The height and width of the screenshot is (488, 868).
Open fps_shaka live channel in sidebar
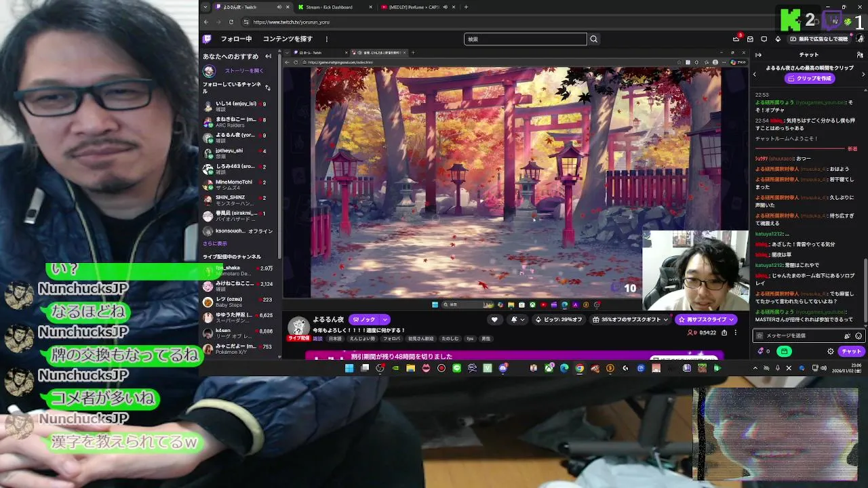pyautogui.click(x=240, y=271)
